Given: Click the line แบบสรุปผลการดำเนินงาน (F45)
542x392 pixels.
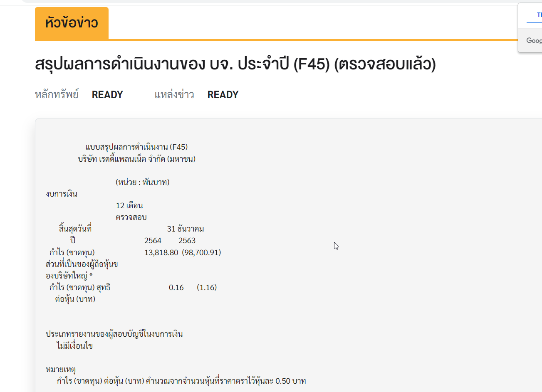Looking at the screenshot, I should 136,147.
